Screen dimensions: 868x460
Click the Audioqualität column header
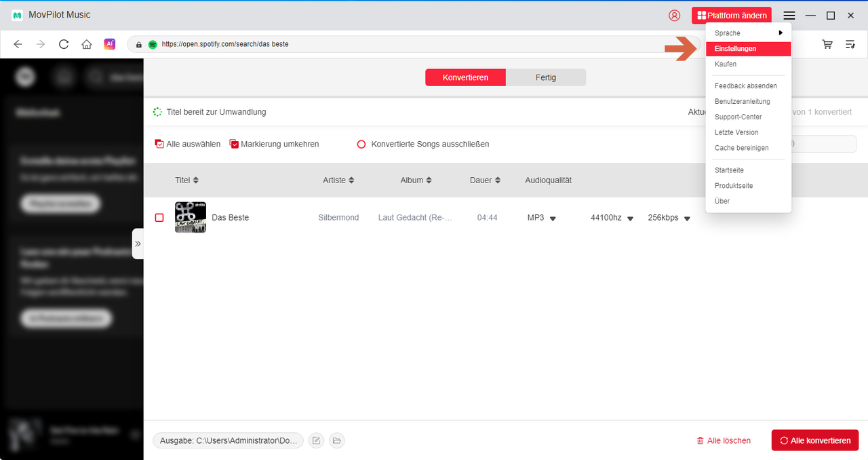[x=549, y=180]
